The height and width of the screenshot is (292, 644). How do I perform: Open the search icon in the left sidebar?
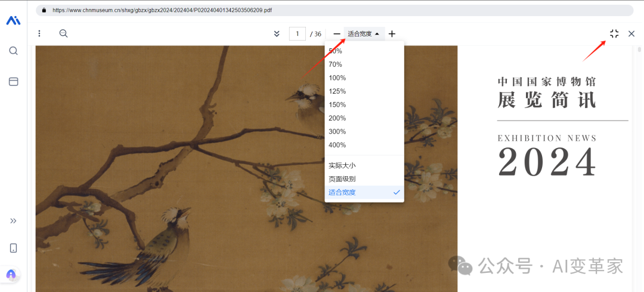click(x=13, y=51)
